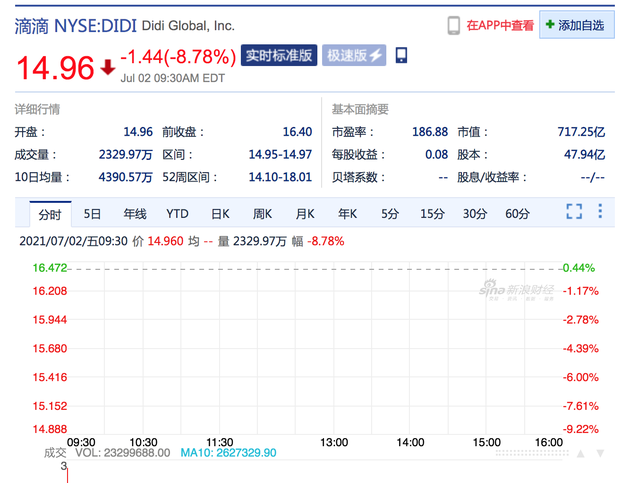Click the phone icon beside 在APP中查看
Viewport: 630px width, 483px height.
(454, 26)
